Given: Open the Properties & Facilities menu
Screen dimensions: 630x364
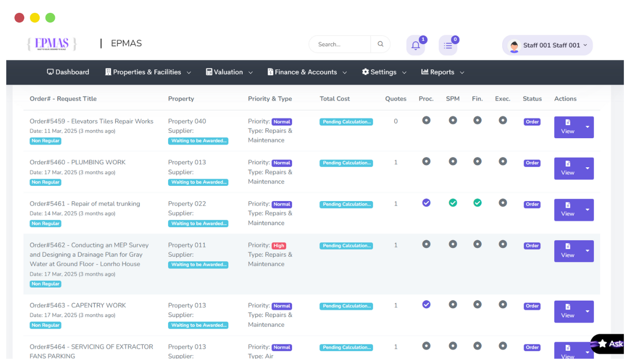Looking at the screenshot, I should tap(148, 72).
